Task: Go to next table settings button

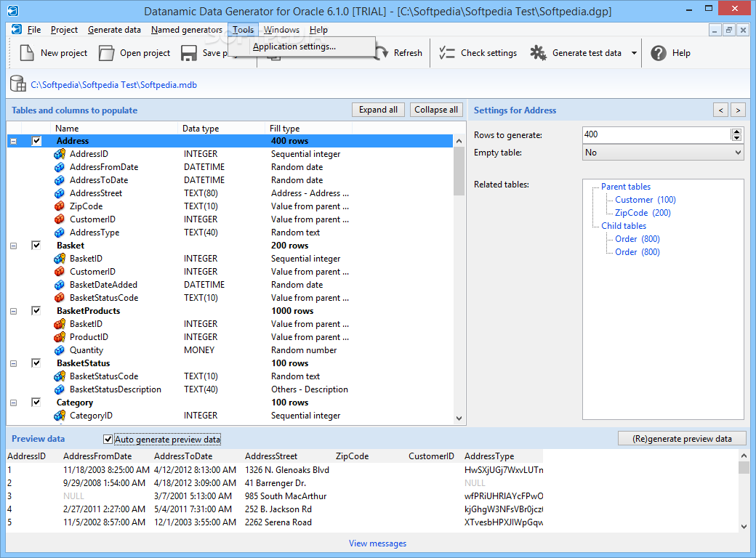Action: coord(738,110)
